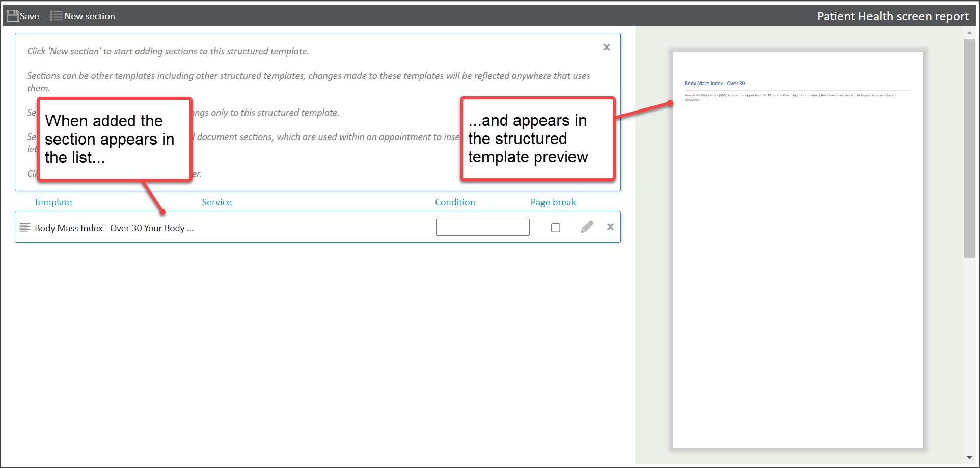Select the Body Mass Index - Over 30 row text
980x468 pixels.
coord(114,228)
